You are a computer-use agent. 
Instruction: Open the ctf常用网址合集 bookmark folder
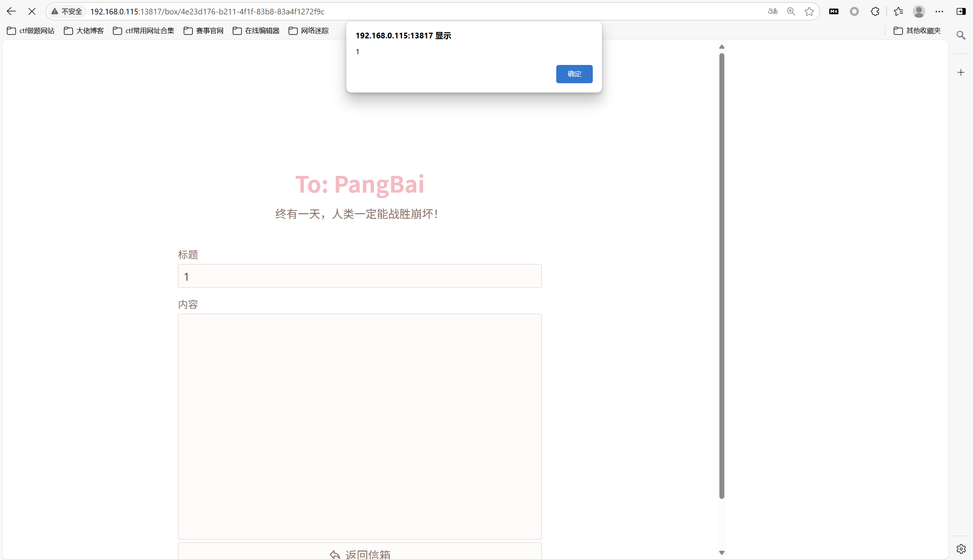(x=144, y=31)
